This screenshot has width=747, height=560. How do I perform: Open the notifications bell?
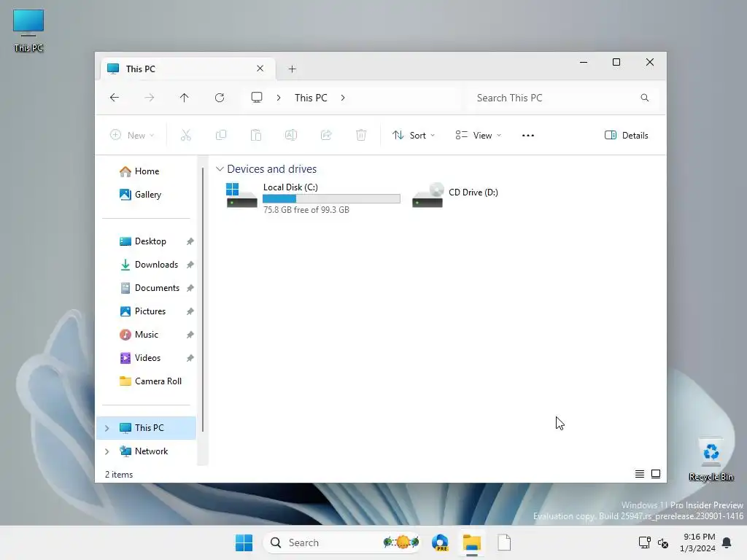pos(727,542)
